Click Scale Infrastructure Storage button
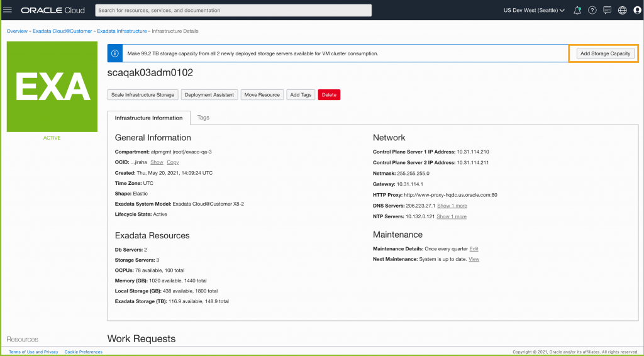The width and height of the screenshot is (644, 356). [x=143, y=95]
